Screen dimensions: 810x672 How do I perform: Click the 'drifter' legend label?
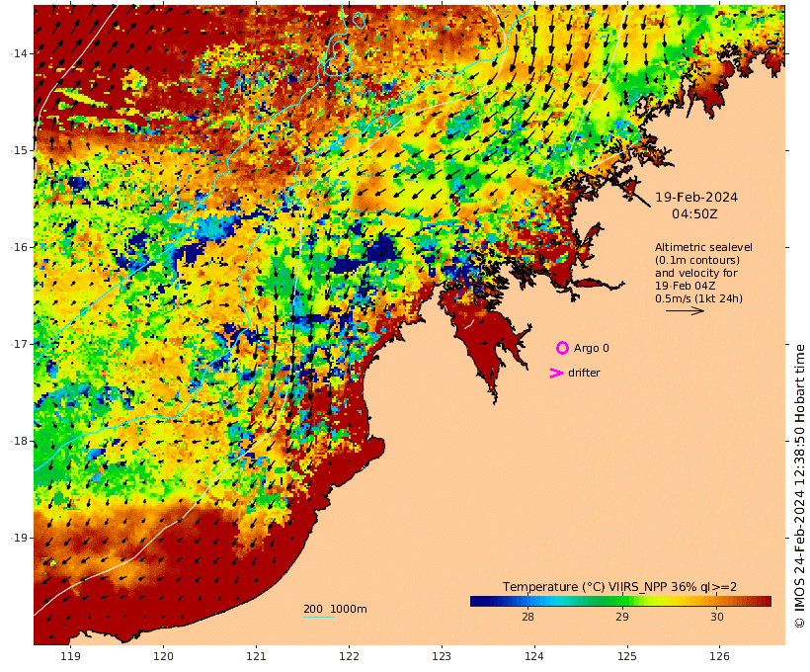[584, 373]
